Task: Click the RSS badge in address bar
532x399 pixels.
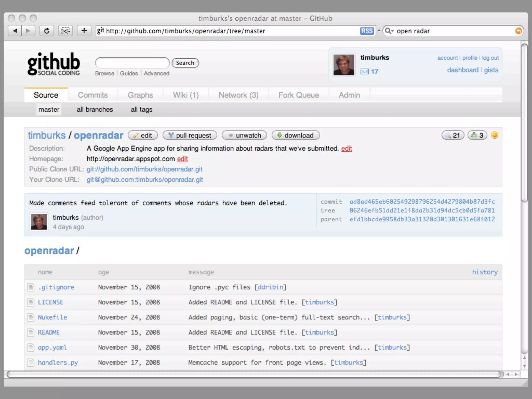Action: point(367,31)
